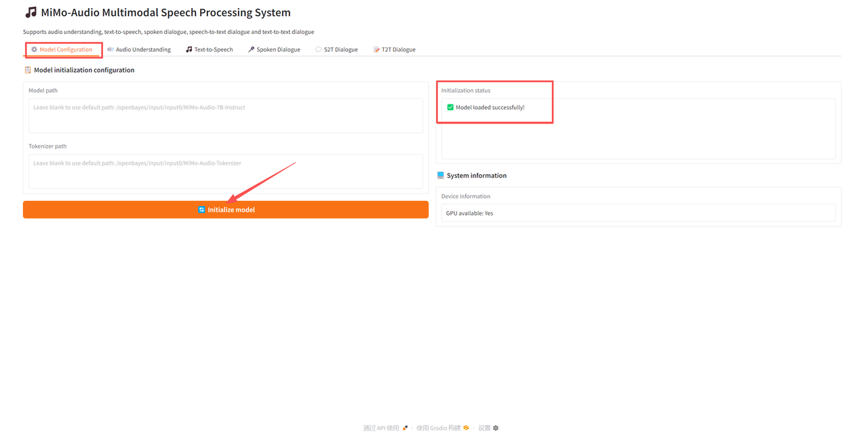Screen dimensions: 868x434
Task: Open the T2T Dialogue tab
Action: [394, 50]
